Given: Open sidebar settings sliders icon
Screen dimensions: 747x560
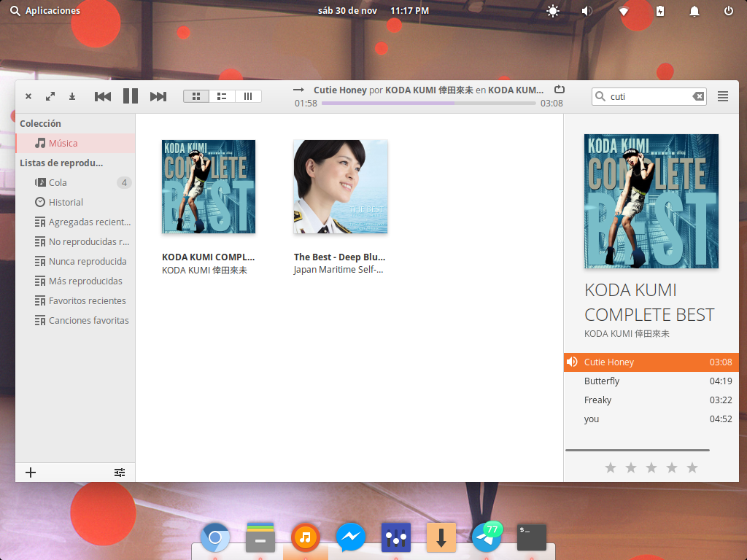Looking at the screenshot, I should coord(120,472).
